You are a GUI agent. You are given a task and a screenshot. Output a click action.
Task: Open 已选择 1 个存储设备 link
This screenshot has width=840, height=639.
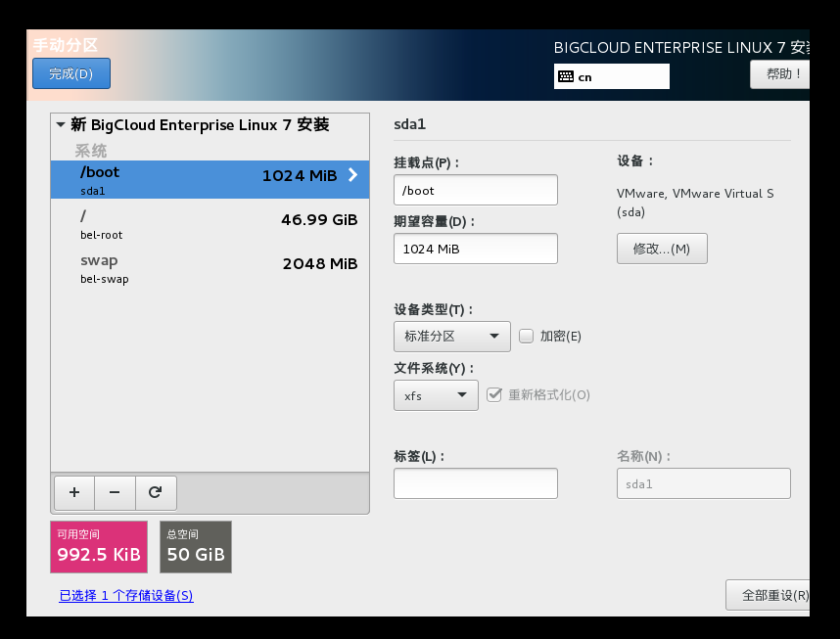[x=125, y=595]
